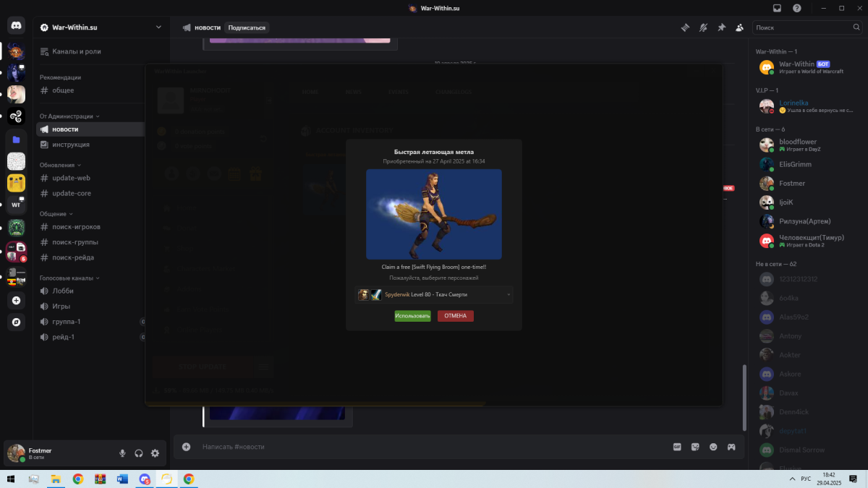Click the chat scrollbar thumb
This screenshot has width=868, height=488.
744,398
